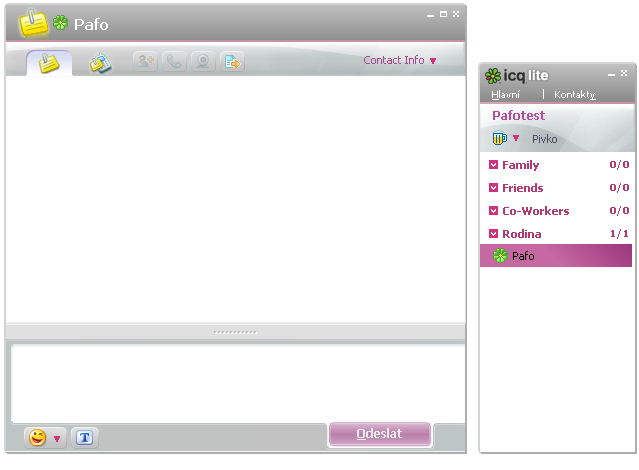Click the Odeslat send button
Image resolution: width=639 pixels, height=470 pixels.
[x=379, y=434]
